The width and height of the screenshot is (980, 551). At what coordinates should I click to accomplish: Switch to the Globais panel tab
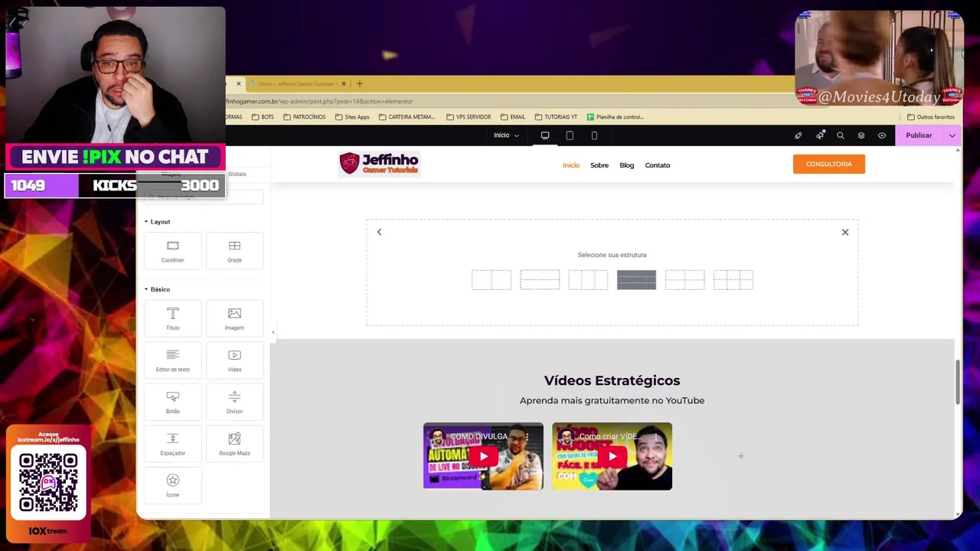237,174
